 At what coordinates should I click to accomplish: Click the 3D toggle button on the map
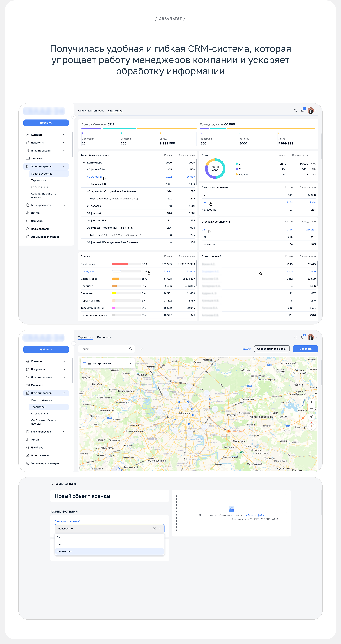311,426
